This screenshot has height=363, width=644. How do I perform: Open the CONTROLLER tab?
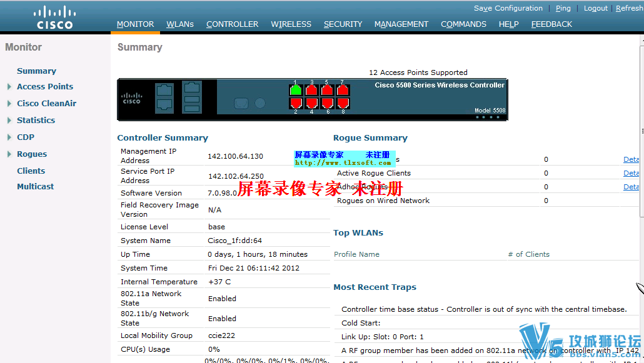232,24
